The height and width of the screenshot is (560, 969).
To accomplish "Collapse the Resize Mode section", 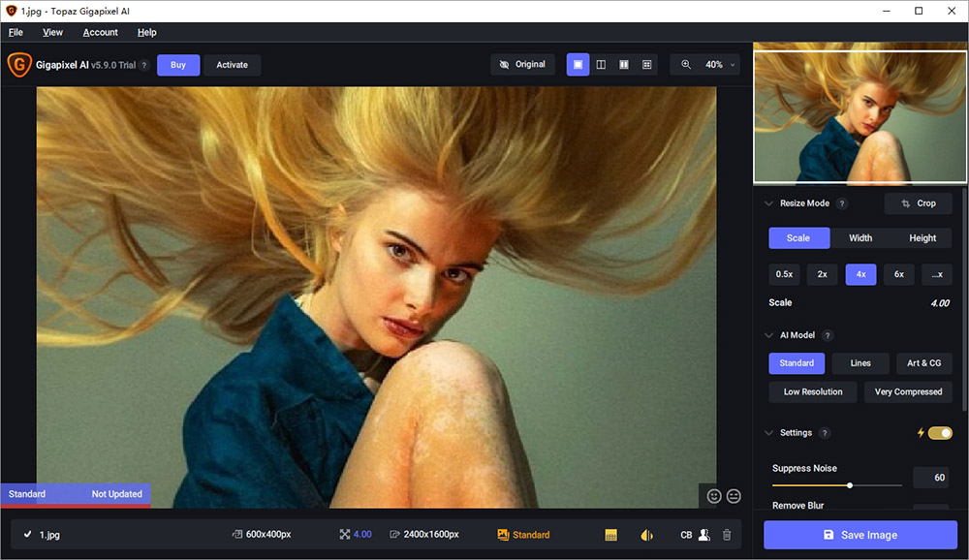I will [x=768, y=203].
